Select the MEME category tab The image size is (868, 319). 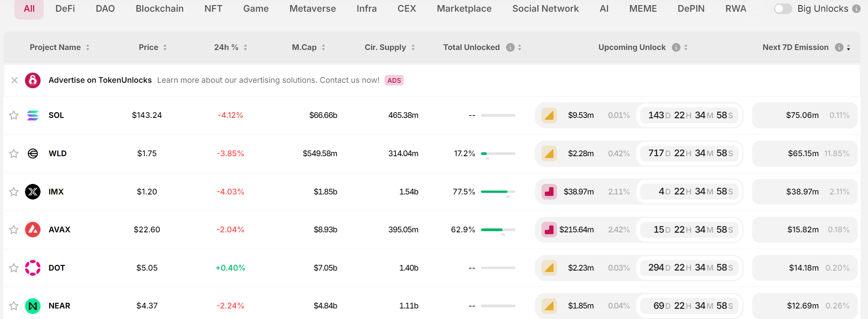point(643,9)
